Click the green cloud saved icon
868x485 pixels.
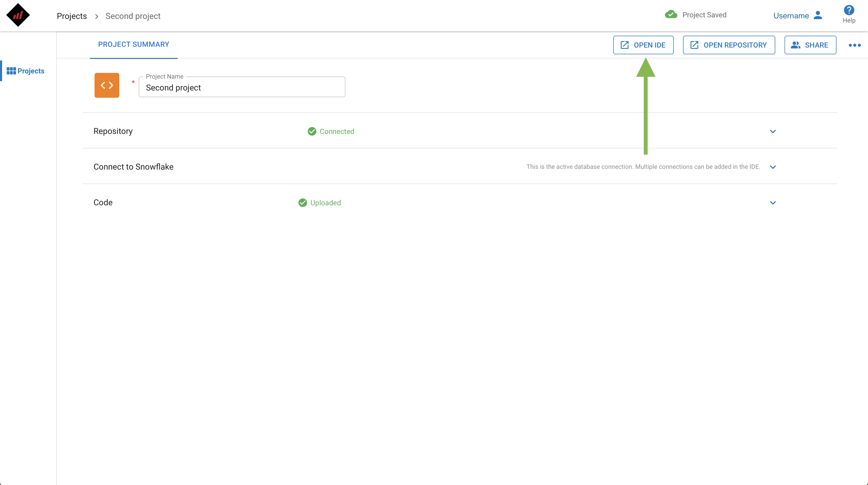[x=671, y=14]
